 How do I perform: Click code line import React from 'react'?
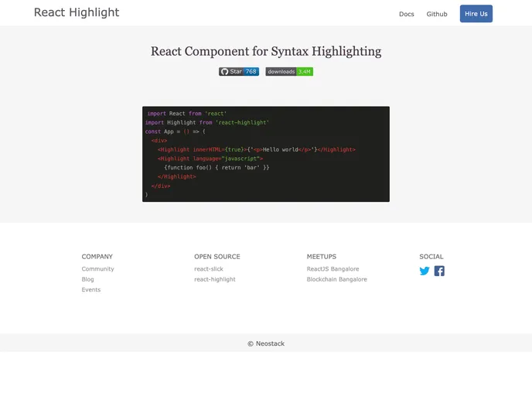(x=186, y=114)
